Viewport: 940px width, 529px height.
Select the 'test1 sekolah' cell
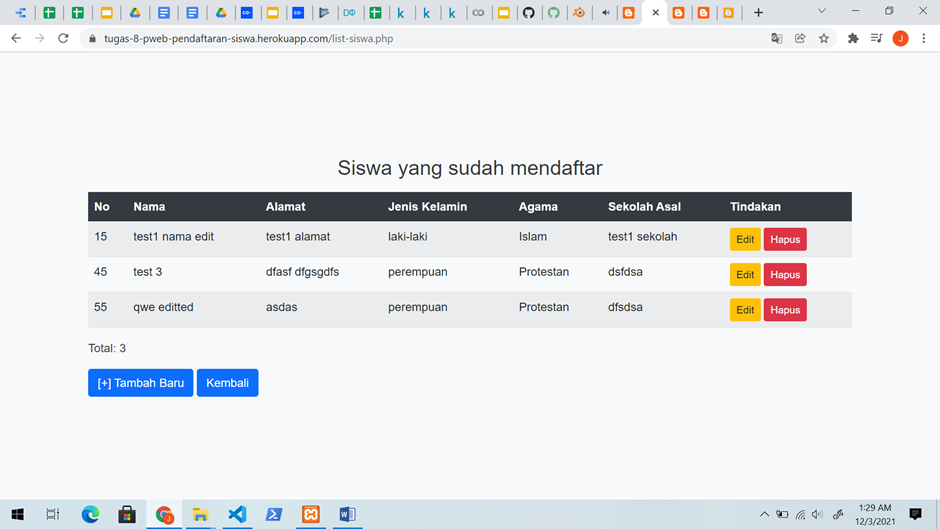click(x=643, y=237)
